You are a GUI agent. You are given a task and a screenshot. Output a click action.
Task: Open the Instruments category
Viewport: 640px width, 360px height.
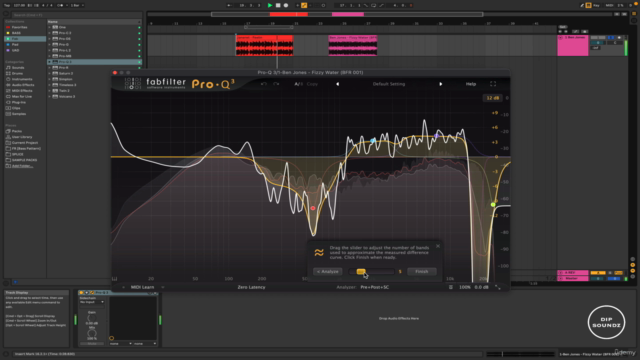coord(21,79)
